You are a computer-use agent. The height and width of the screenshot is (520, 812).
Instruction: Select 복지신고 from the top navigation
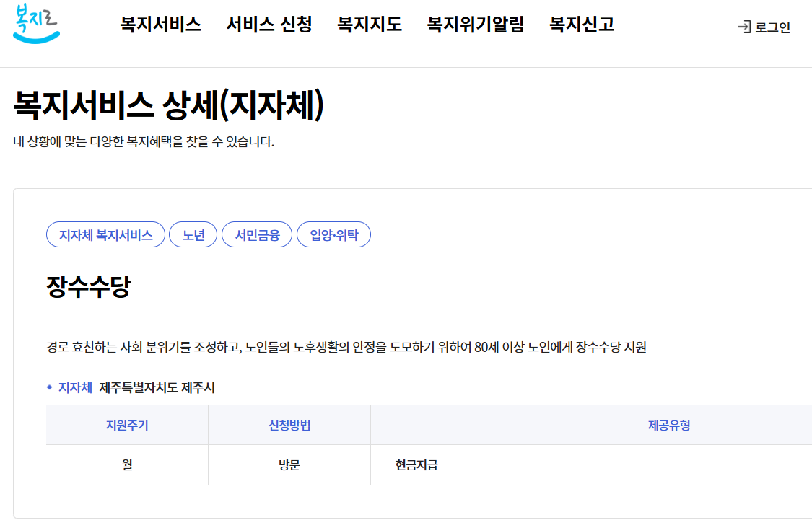(582, 24)
